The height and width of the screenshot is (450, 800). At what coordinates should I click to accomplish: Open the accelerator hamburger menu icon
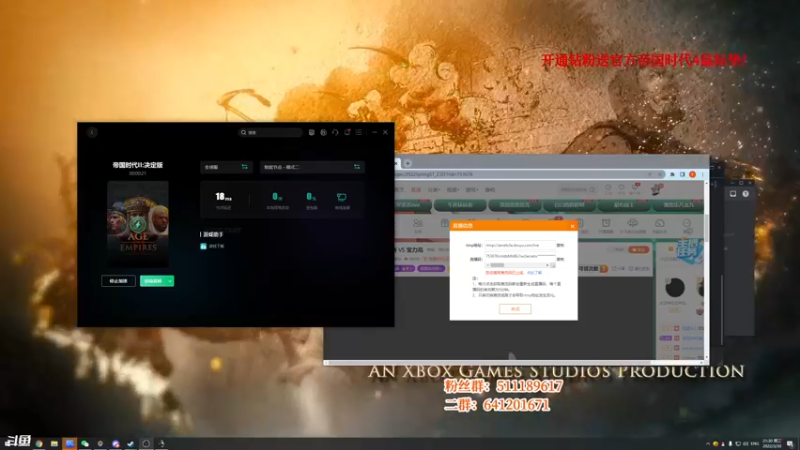[359, 132]
